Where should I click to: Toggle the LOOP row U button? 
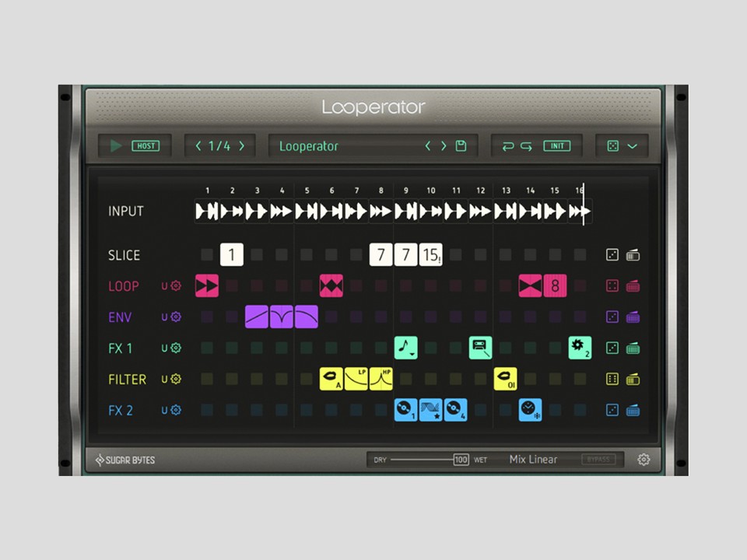164,286
